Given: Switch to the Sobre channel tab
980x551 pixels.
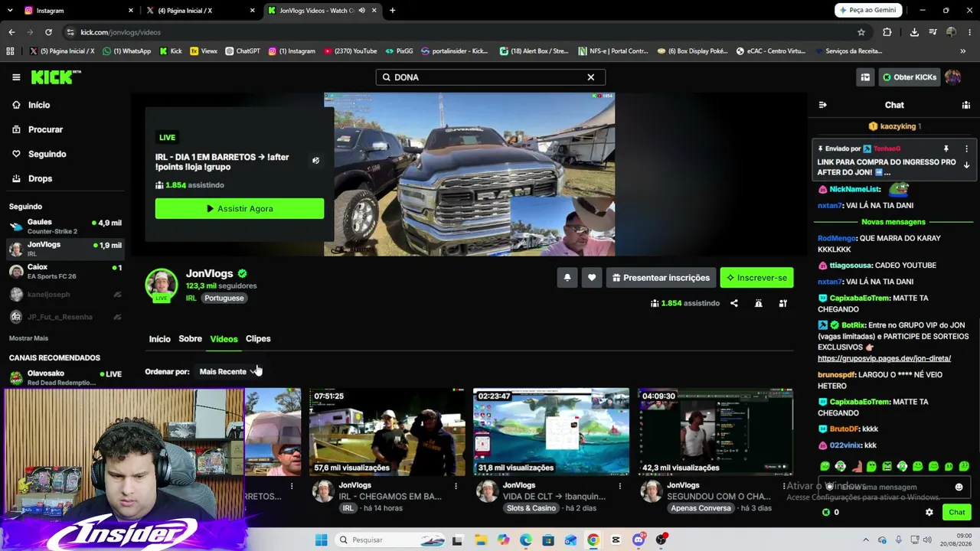Looking at the screenshot, I should [x=190, y=339].
